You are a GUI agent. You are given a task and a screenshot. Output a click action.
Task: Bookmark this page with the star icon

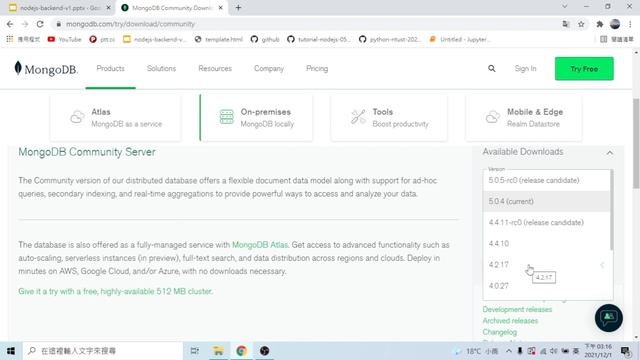pos(581,24)
